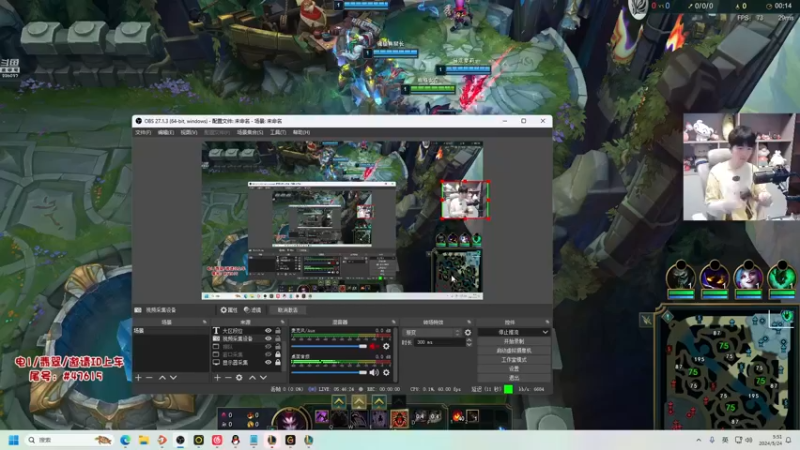The width and height of the screenshot is (800, 450).
Task: Open File Explorer from the taskbar
Action: 144,440
